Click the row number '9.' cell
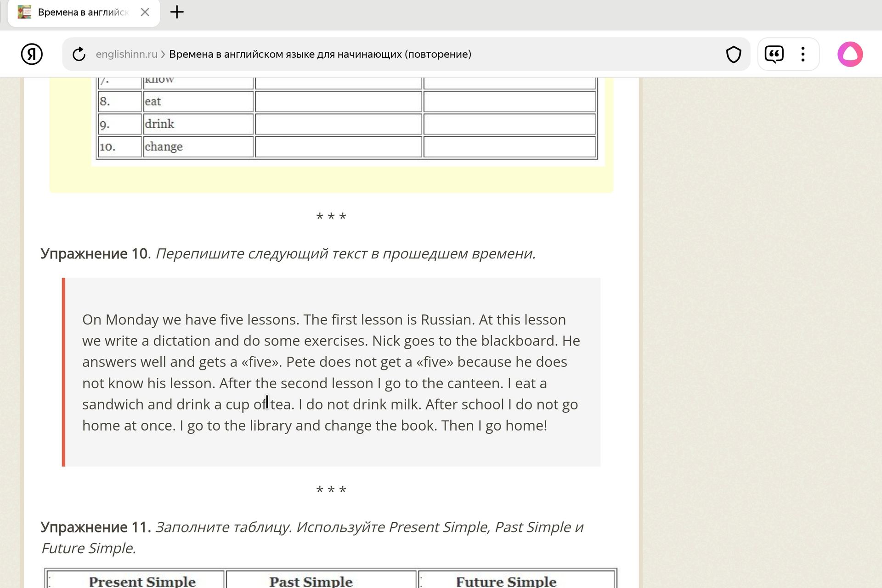This screenshot has height=588, width=882. [x=119, y=124]
